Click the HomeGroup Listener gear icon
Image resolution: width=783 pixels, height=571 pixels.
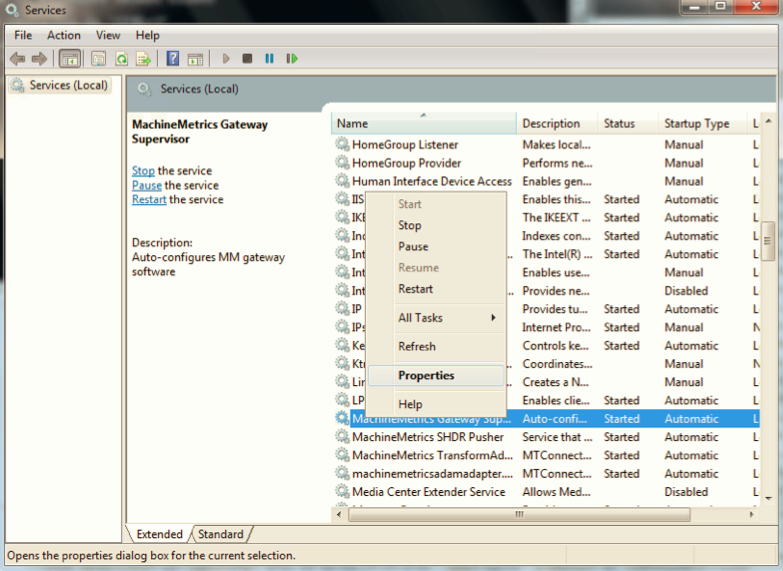pos(342,144)
